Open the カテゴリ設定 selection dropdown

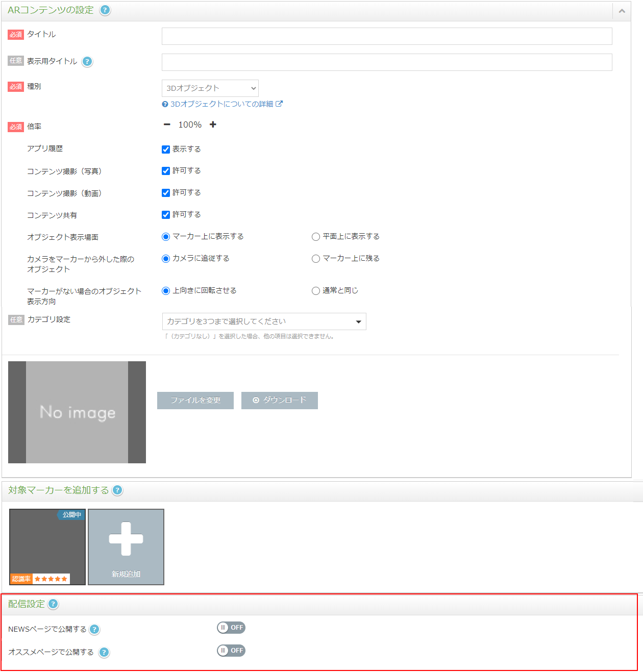[x=264, y=321]
